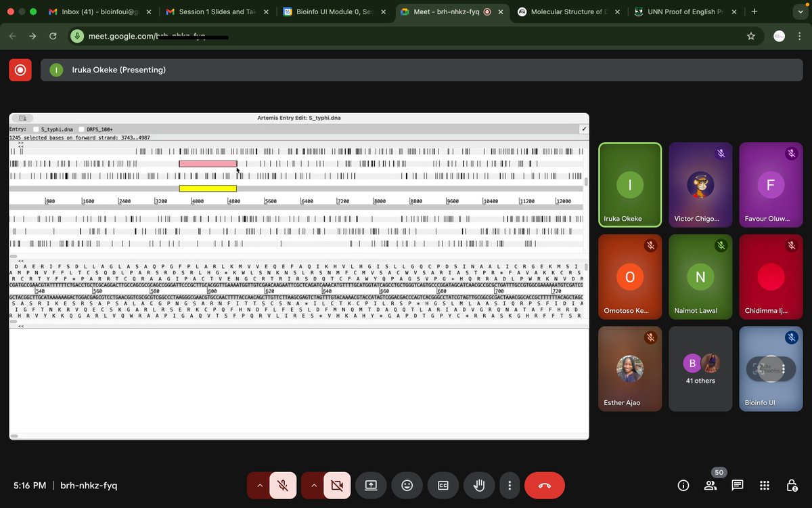Open camera options with its chevron
Screen dimensions: 812x508
(313, 485)
